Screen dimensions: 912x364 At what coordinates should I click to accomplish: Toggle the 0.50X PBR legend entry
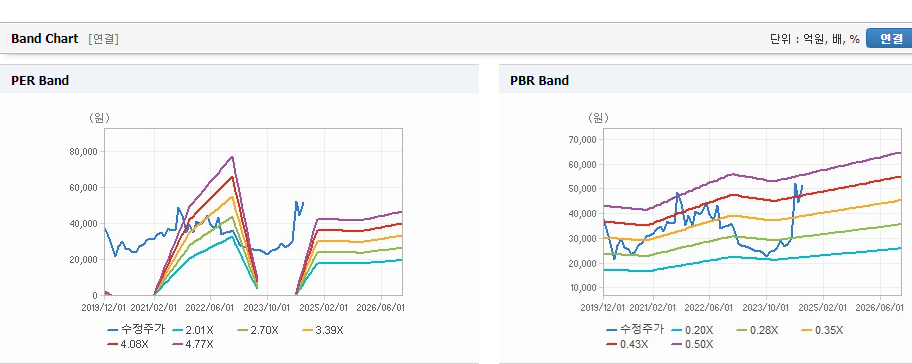pyautogui.click(x=692, y=344)
